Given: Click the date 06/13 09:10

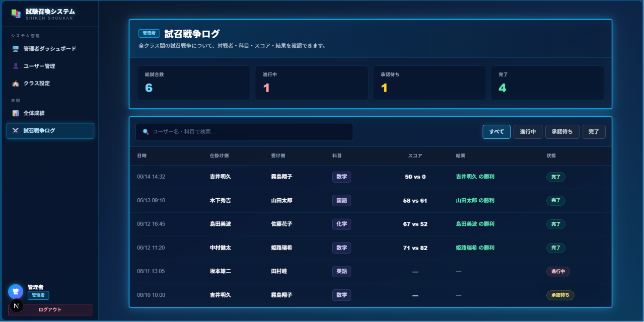Looking at the screenshot, I should pyautogui.click(x=151, y=200).
